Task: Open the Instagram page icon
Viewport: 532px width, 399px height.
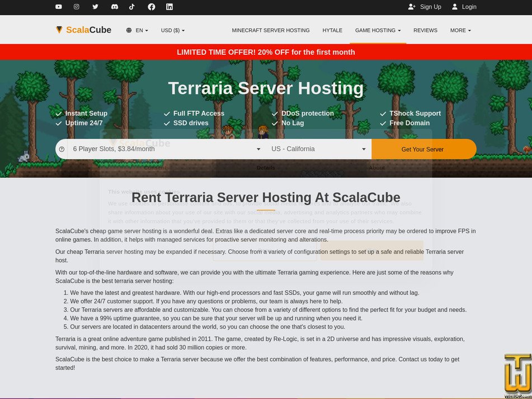Action: (77, 7)
